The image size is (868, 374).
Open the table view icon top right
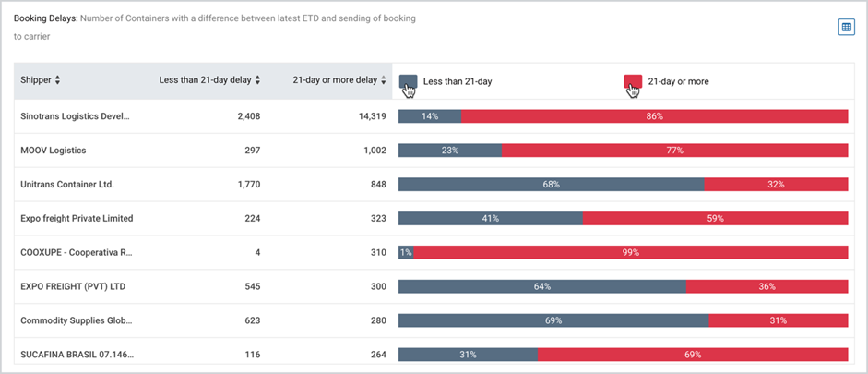click(x=847, y=27)
